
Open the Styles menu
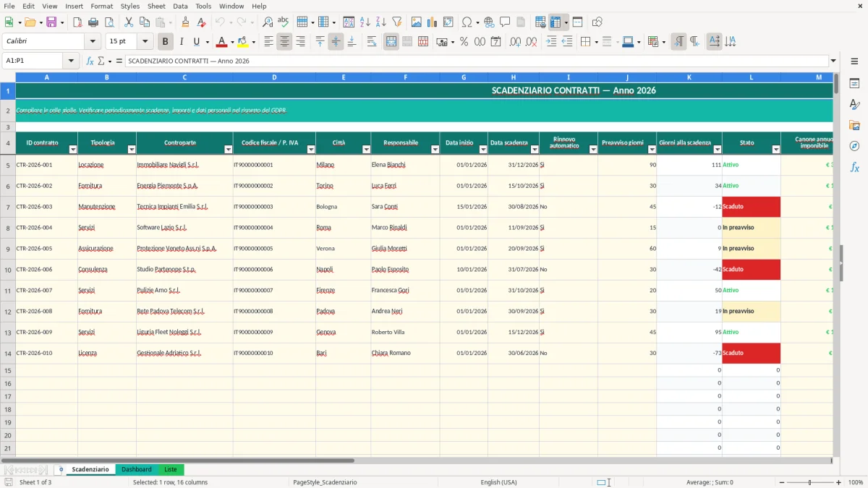click(130, 6)
